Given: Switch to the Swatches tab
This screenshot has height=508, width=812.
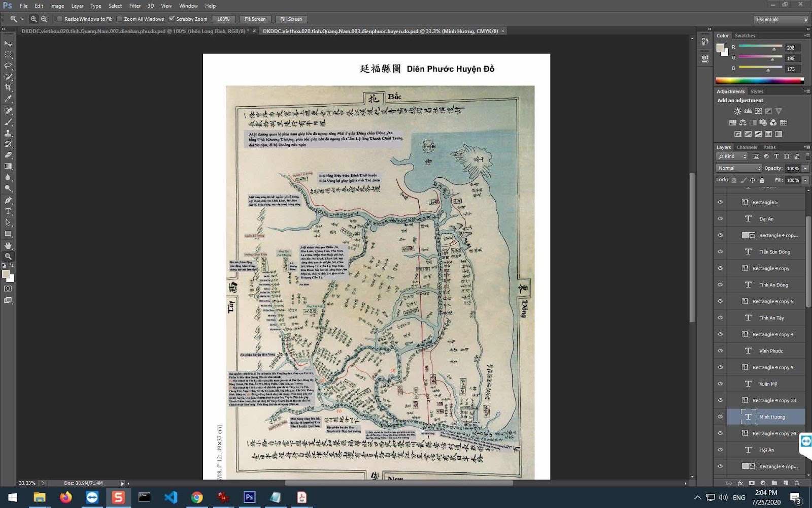Looking at the screenshot, I should (745, 36).
